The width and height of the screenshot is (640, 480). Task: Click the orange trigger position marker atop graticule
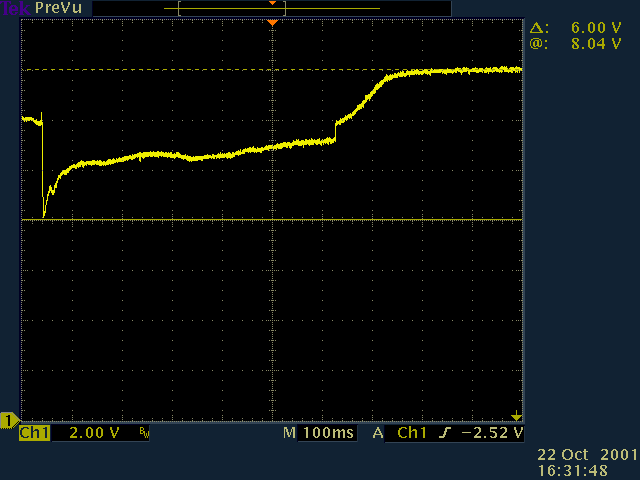click(271, 22)
